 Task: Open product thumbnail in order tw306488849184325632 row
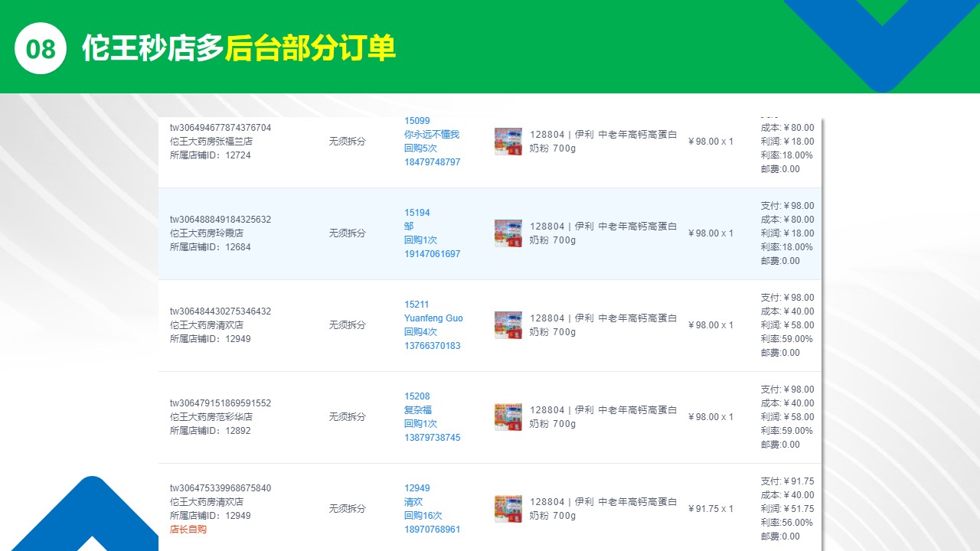(x=508, y=233)
